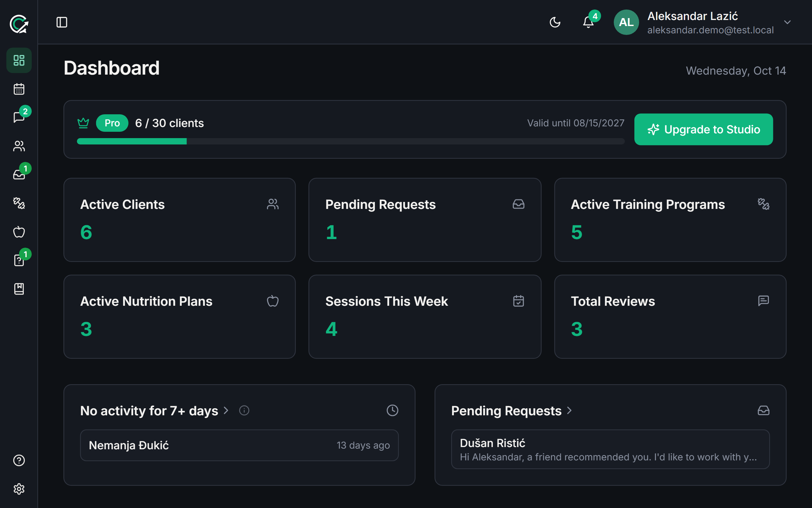The width and height of the screenshot is (812, 508).
Task: Open the Active Clients stat card
Action: (x=180, y=220)
